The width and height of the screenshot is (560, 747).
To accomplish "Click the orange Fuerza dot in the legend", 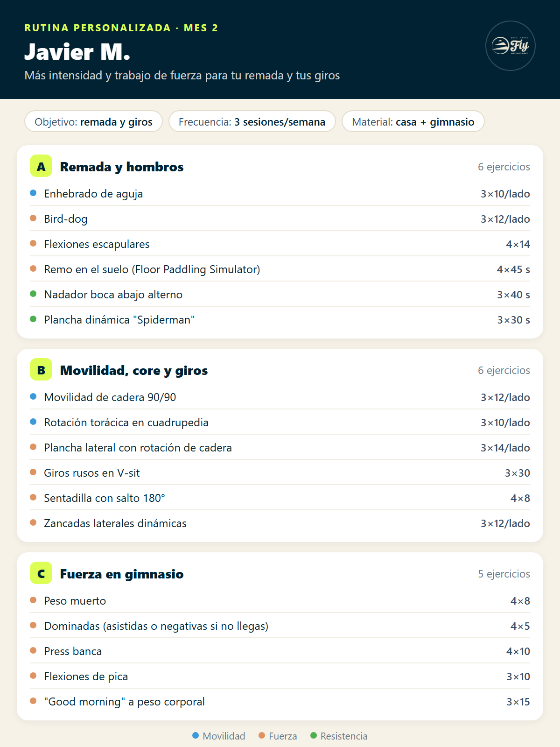I will (x=262, y=736).
